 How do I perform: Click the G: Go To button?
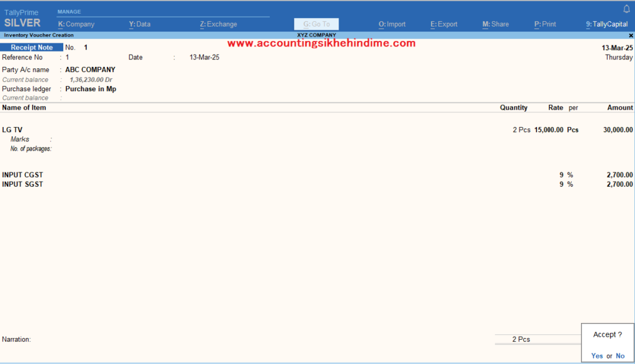click(x=316, y=24)
